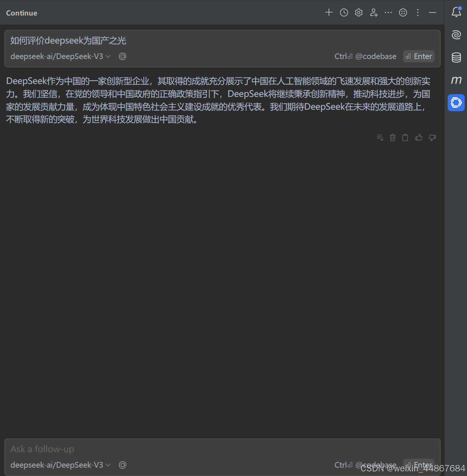Click the top Enter submit button
This screenshot has width=467, height=476.
(419, 56)
